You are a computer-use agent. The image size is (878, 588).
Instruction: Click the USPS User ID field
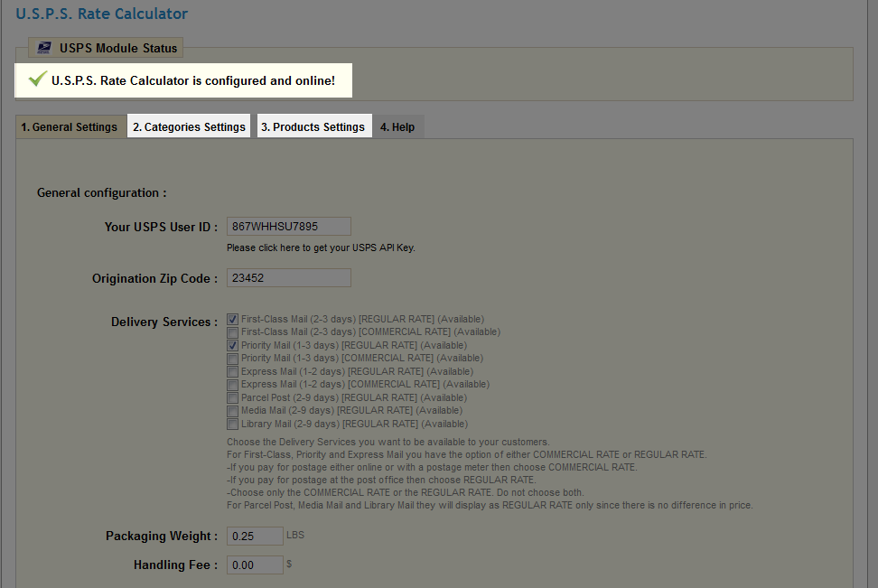point(288,227)
